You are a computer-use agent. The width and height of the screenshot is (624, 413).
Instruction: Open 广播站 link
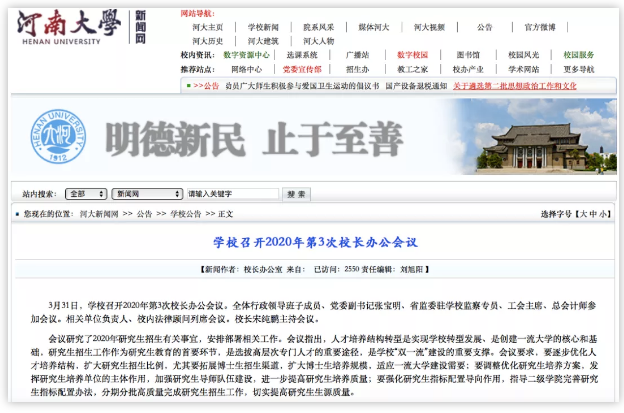click(357, 55)
